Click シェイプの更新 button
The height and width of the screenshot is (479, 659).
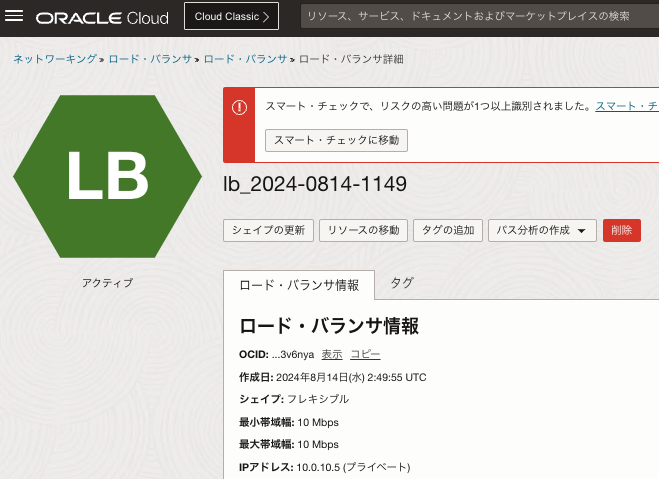pos(268,230)
